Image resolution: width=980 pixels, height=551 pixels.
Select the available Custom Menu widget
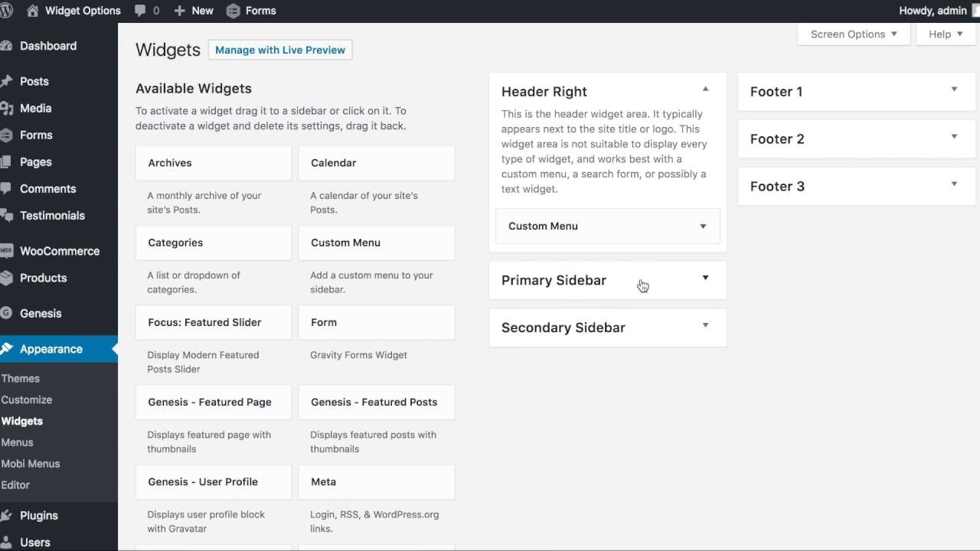pos(377,243)
